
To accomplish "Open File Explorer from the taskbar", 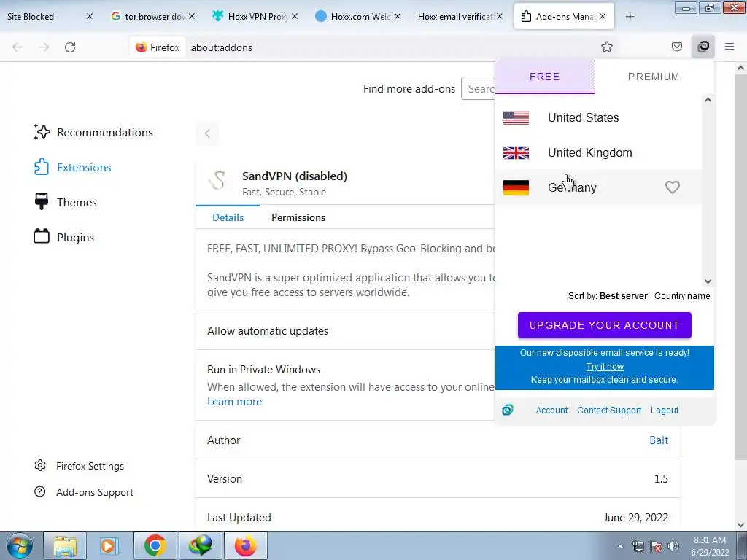I will [65, 545].
